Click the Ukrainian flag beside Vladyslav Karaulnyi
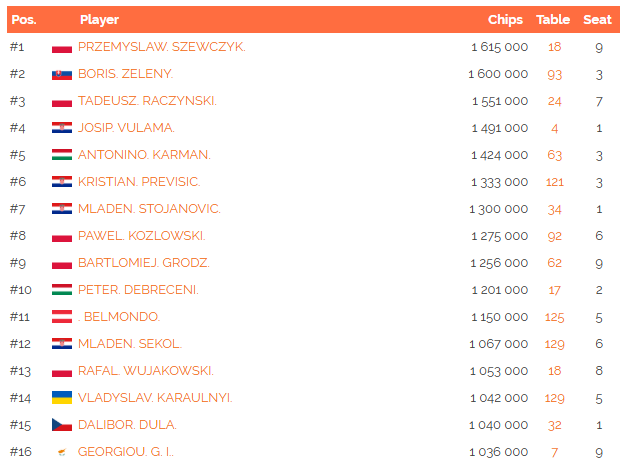Screen dimensions: 628x469 click(62, 398)
